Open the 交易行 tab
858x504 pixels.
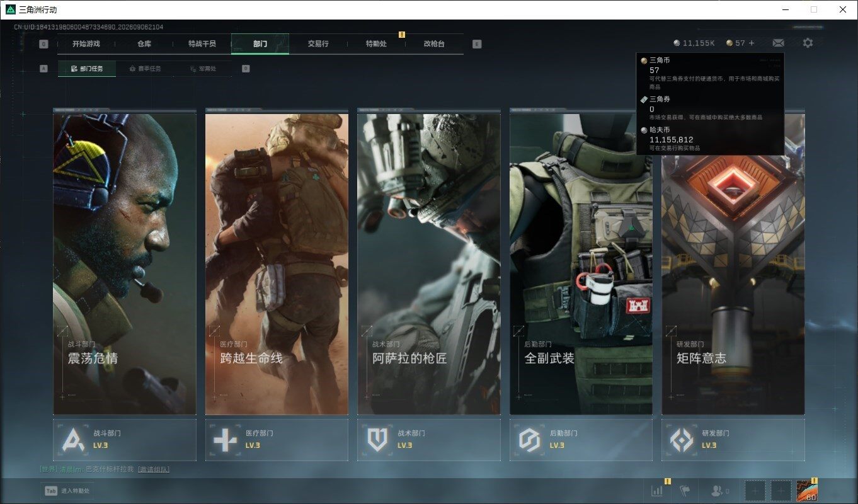[318, 44]
